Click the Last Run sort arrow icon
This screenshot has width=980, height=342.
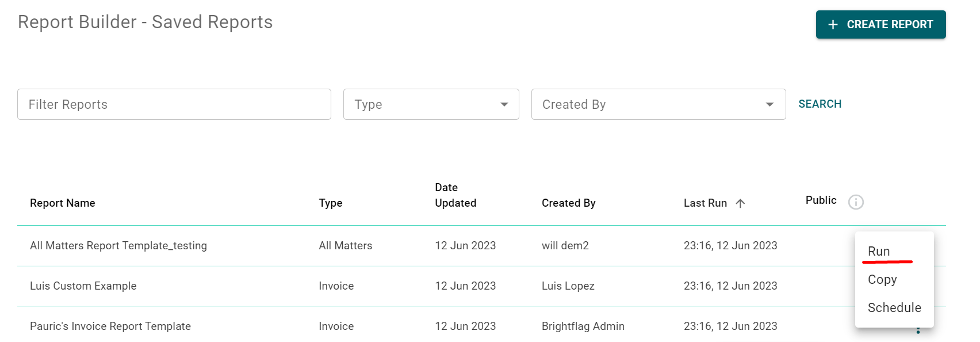[x=740, y=203]
